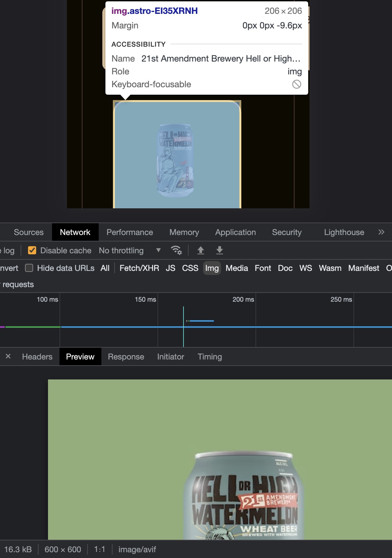Close the request details pane
The height and width of the screenshot is (558, 392).
(8, 356)
